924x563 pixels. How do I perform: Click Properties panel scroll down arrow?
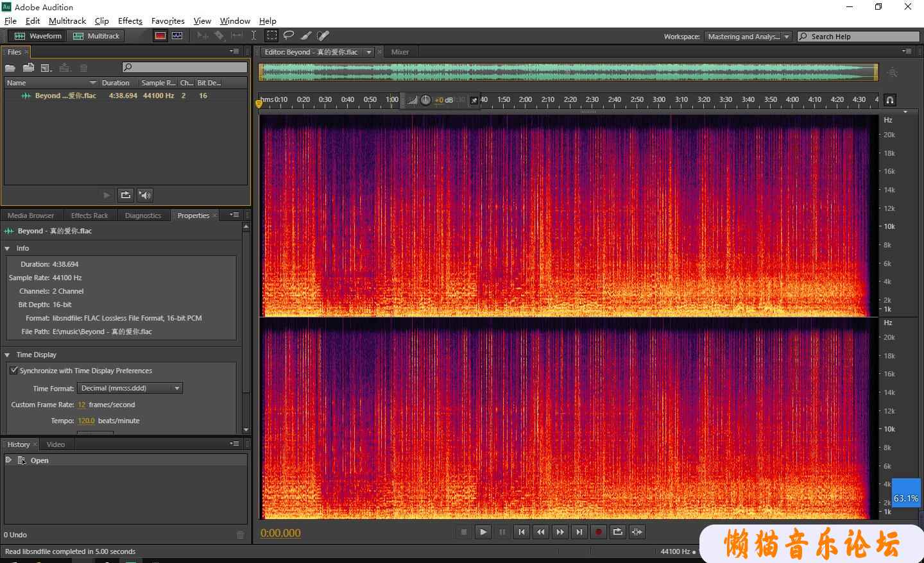(246, 430)
